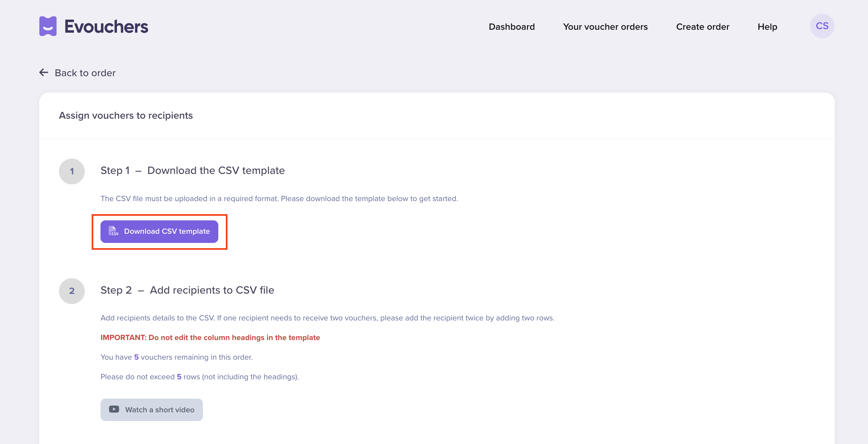The height and width of the screenshot is (444, 868).
Task: Open the Dashboard page
Action: [x=512, y=26]
